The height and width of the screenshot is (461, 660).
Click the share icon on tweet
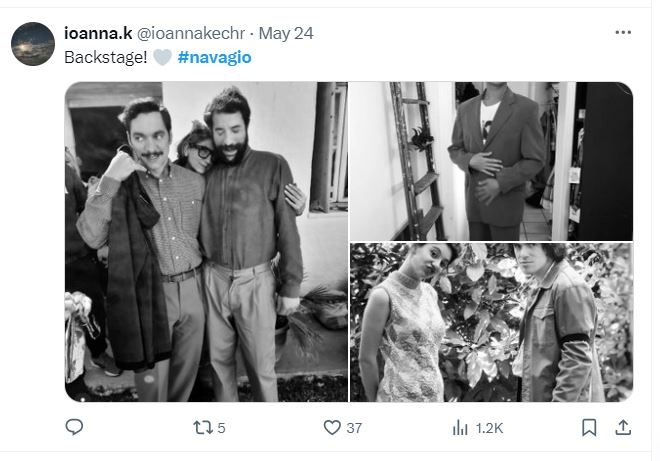tap(622, 428)
